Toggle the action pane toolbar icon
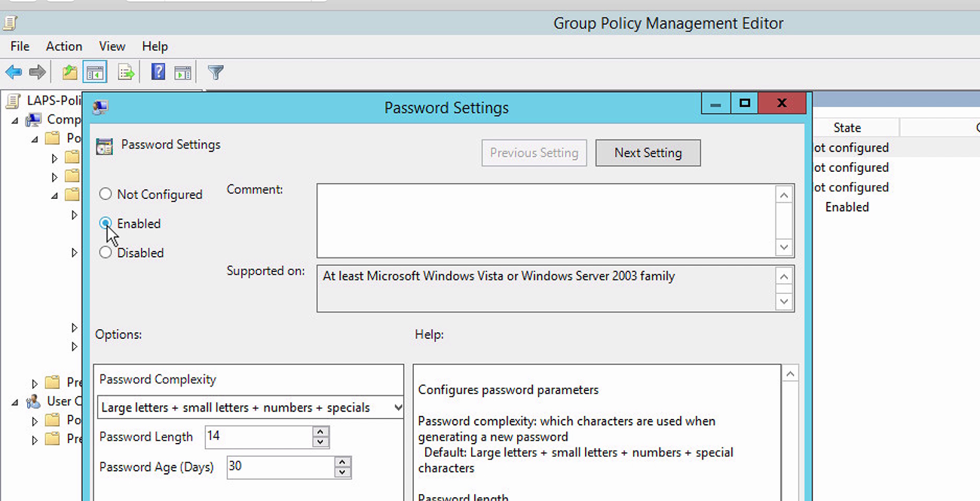The height and width of the screenshot is (501, 980). (x=182, y=72)
